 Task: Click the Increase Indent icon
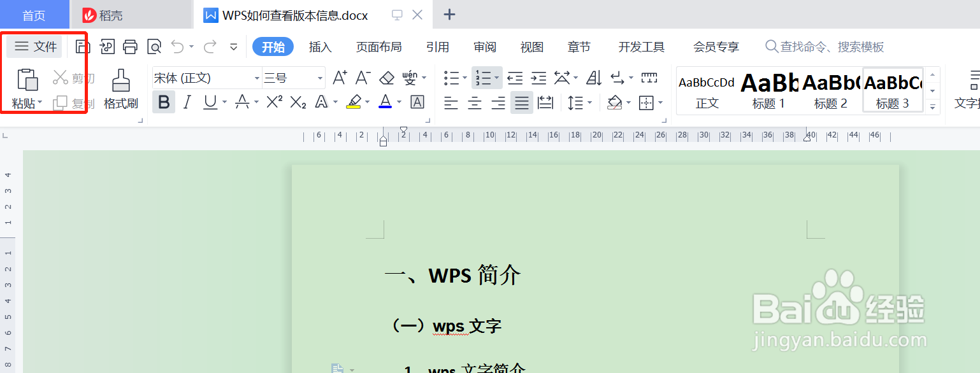538,78
